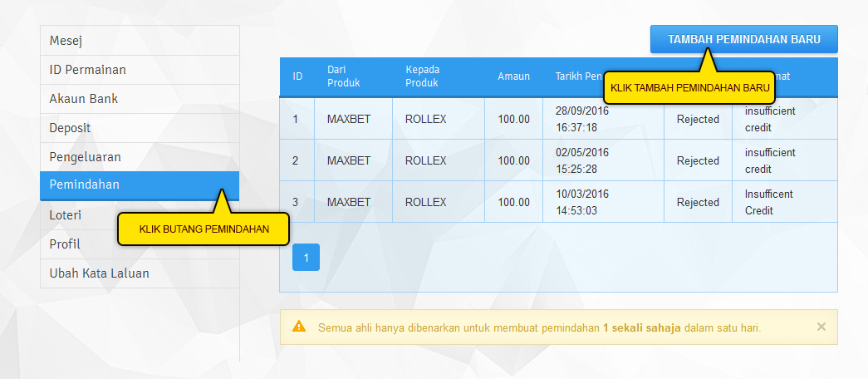Select ID Permainan in the sidebar

point(139,70)
